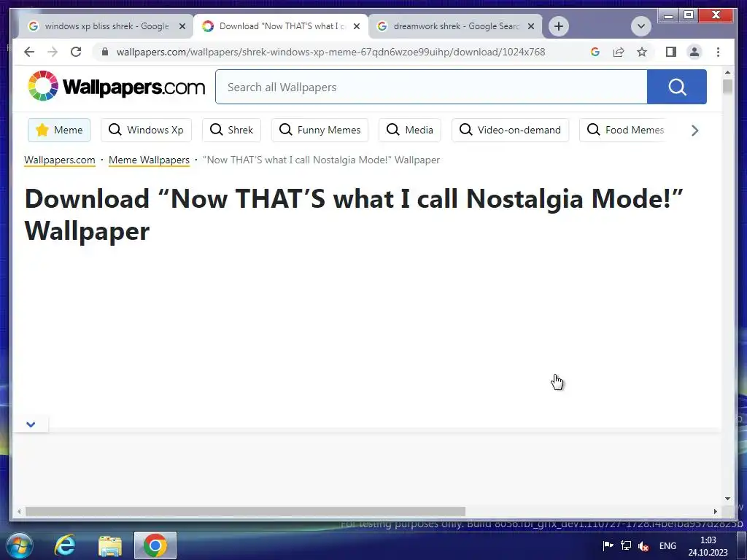Screen dimensions: 747x560
Task: Reload the page with the refresh icon
Action: 76,52
